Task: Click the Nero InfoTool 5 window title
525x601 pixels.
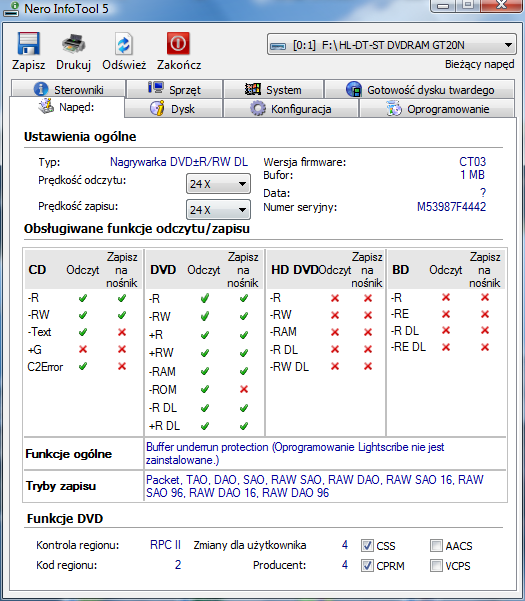Action: [x=66, y=8]
